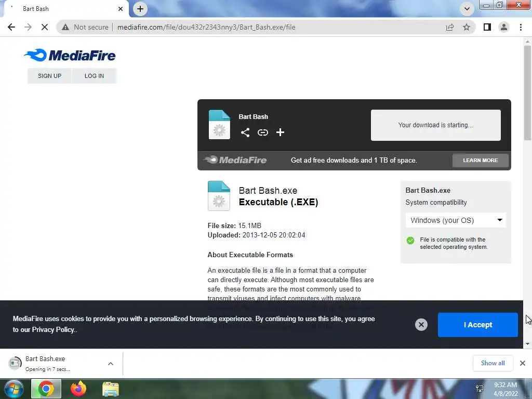Click the browser forward arrow

[x=28, y=27]
